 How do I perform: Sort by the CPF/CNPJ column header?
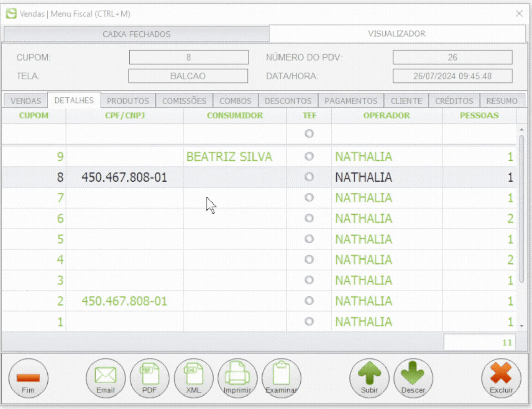click(x=125, y=115)
